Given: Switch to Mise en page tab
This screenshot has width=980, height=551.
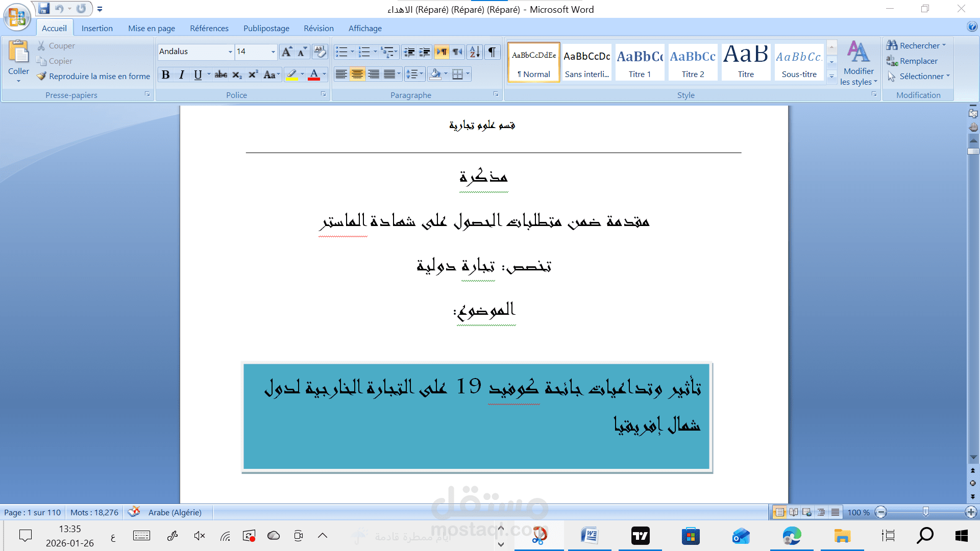Looking at the screenshot, I should tap(152, 28).
